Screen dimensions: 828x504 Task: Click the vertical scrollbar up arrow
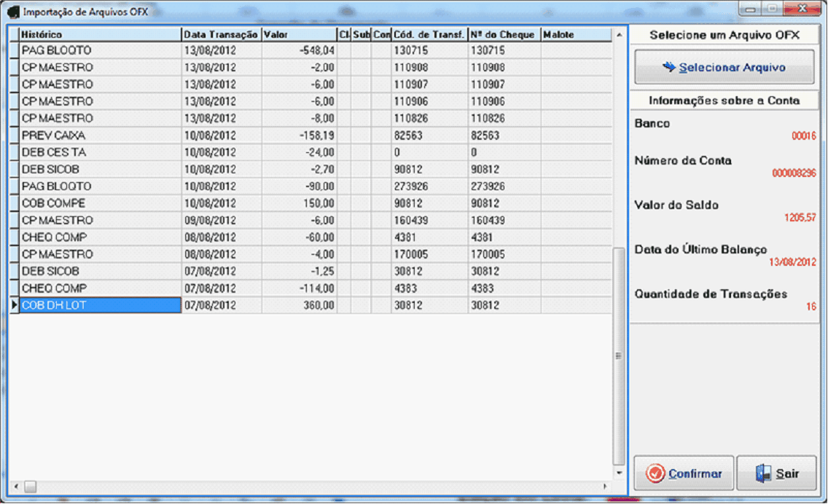[619, 34]
